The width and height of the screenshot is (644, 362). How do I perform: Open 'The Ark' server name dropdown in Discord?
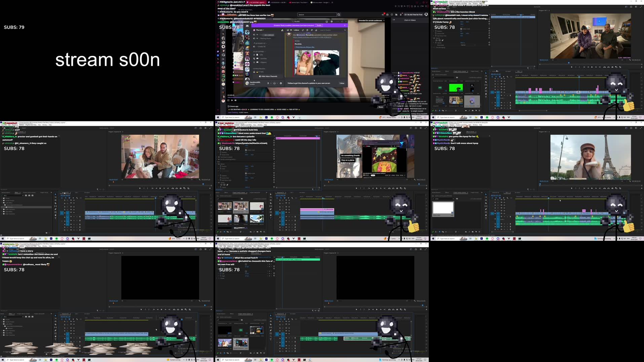pyautogui.click(x=260, y=30)
